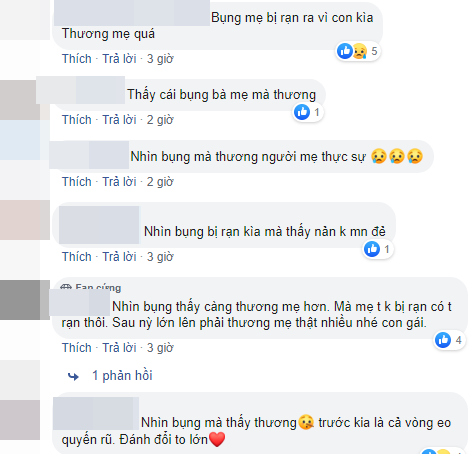Open the '3 giờ' timestamp of the first comment
The image size is (473, 454).
160,59
